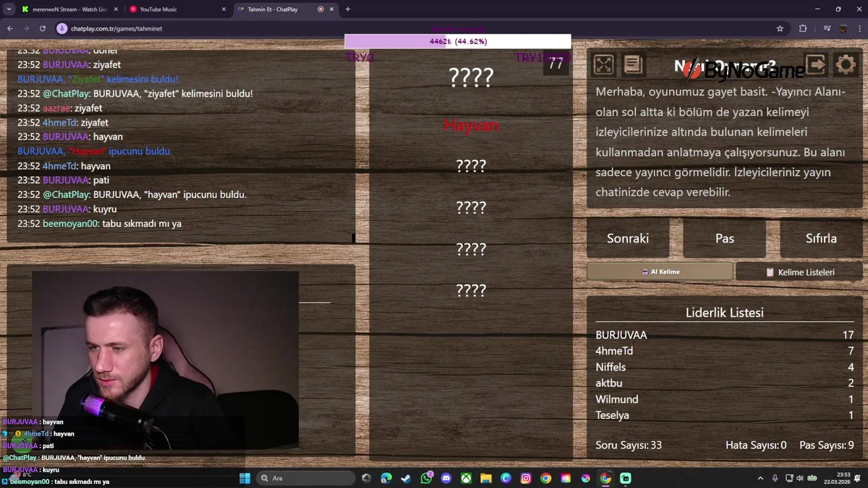Open game settings gear icon
The height and width of the screenshot is (488, 868).
coord(846,65)
